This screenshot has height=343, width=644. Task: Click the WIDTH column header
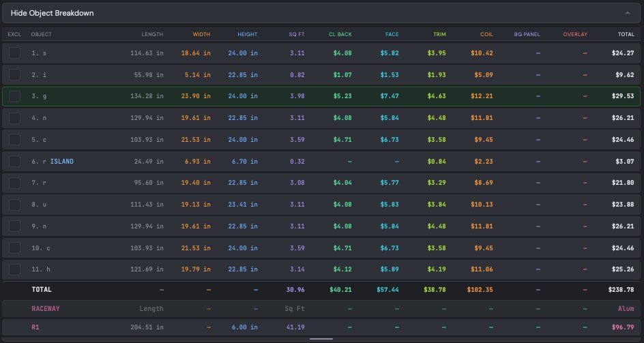pyautogui.click(x=201, y=34)
